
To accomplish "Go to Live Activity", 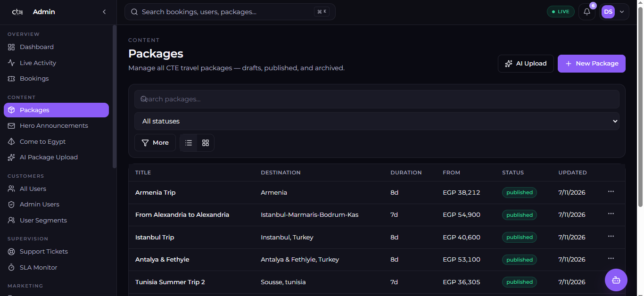I will (x=56, y=63).
